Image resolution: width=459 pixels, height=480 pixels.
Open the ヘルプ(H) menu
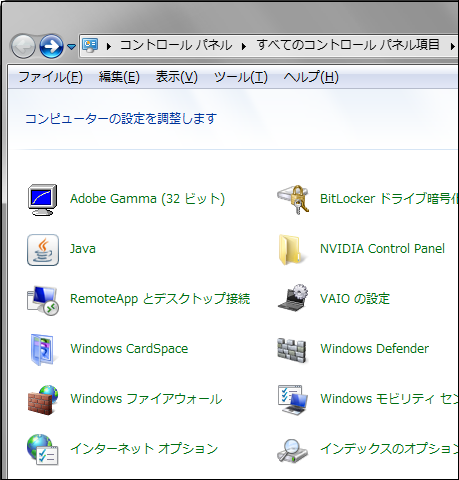coord(311,77)
